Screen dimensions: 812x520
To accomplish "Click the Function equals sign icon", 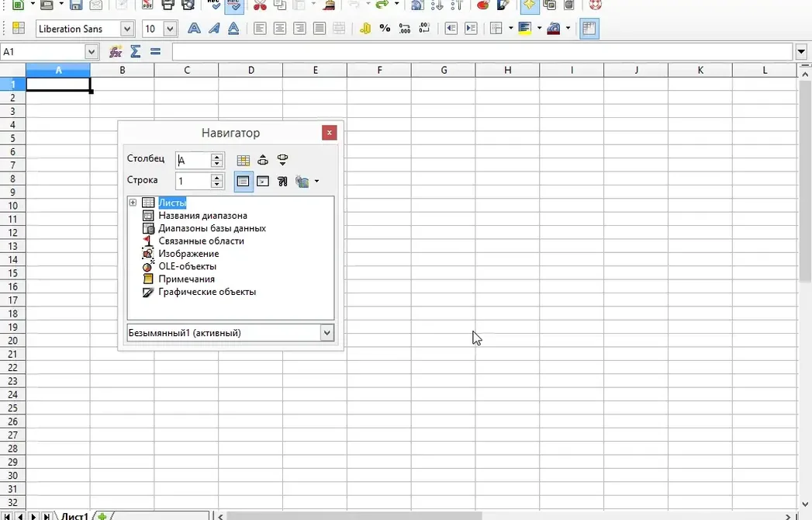I will [155, 51].
